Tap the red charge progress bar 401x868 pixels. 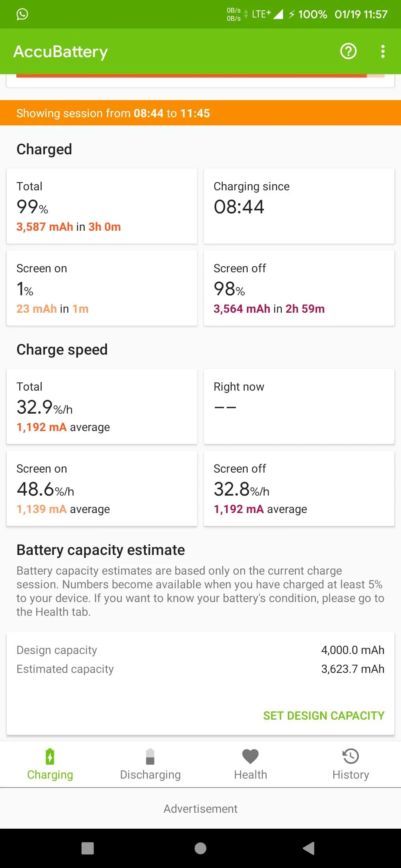(x=192, y=76)
